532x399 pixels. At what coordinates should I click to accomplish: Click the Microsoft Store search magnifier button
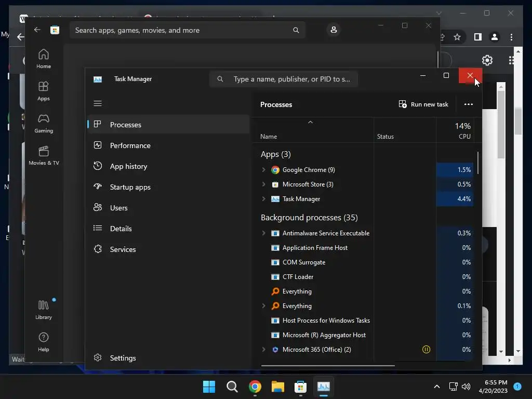tap(296, 30)
